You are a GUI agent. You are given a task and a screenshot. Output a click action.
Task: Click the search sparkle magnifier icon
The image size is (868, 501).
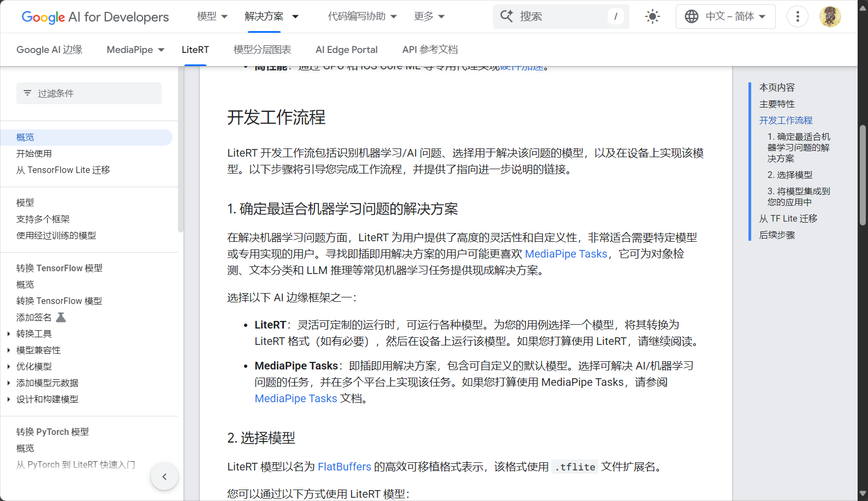(x=507, y=16)
